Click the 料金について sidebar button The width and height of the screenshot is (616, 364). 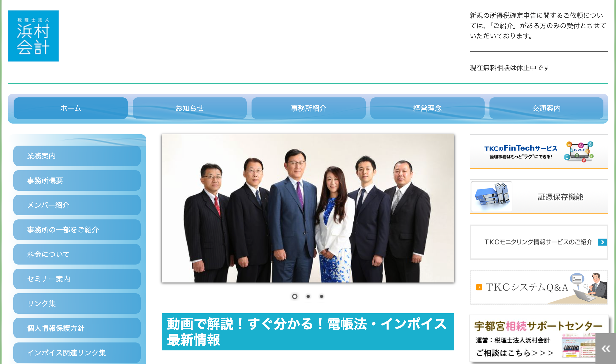coord(77,254)
